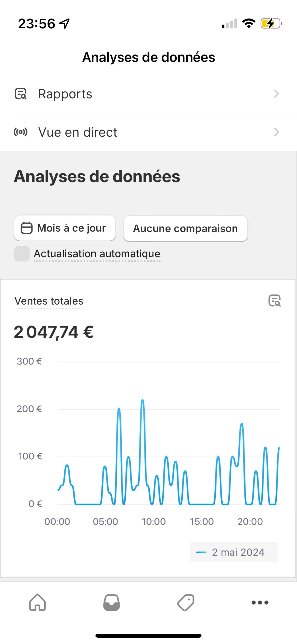The width and height of the screenshot is (297, 644).
Task: Open the Products tag tab icon
Action: click(186, 602)
